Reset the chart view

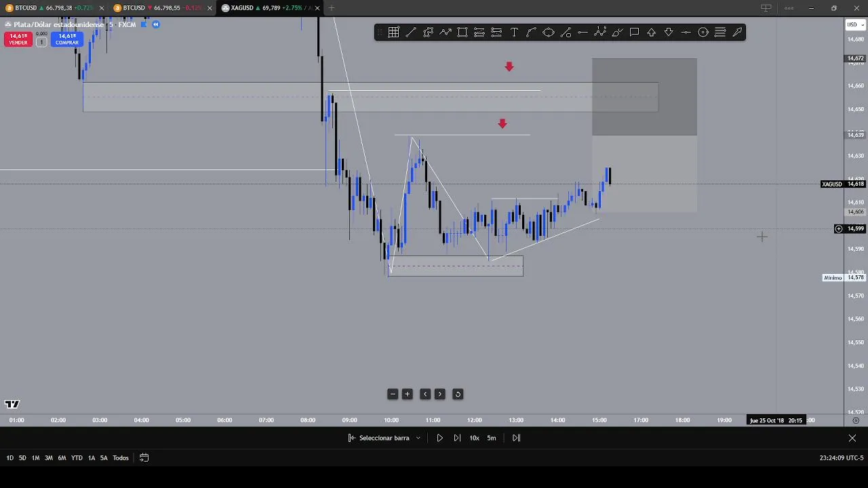[458, 394]
